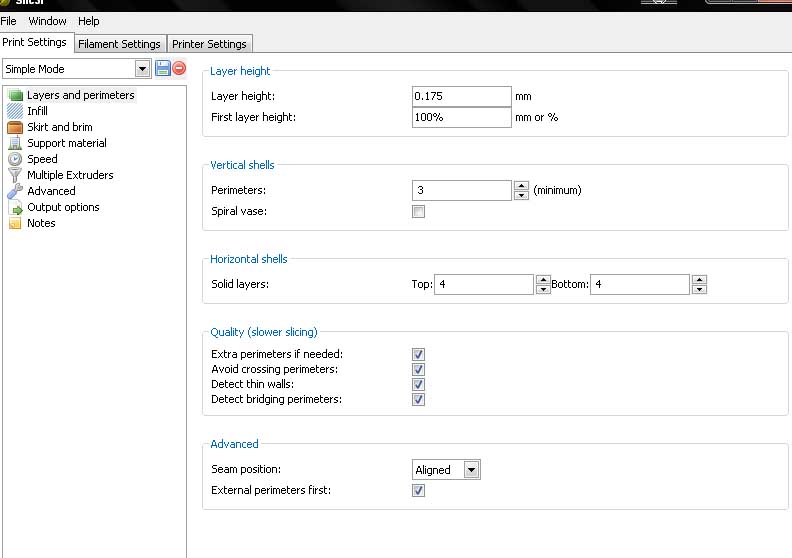
Task: Increase Top solid layers with up arrow
Action: 543,279
